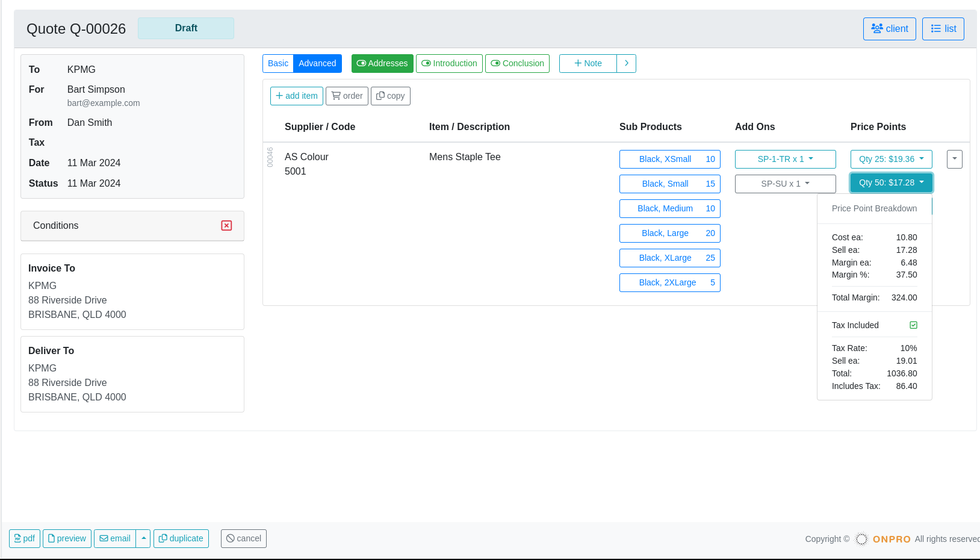Toggle the Conclusion section

coord(517,63)
